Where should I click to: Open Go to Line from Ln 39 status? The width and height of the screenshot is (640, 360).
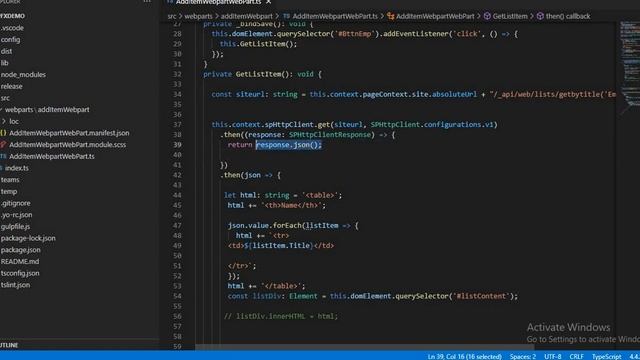point(464,356)
